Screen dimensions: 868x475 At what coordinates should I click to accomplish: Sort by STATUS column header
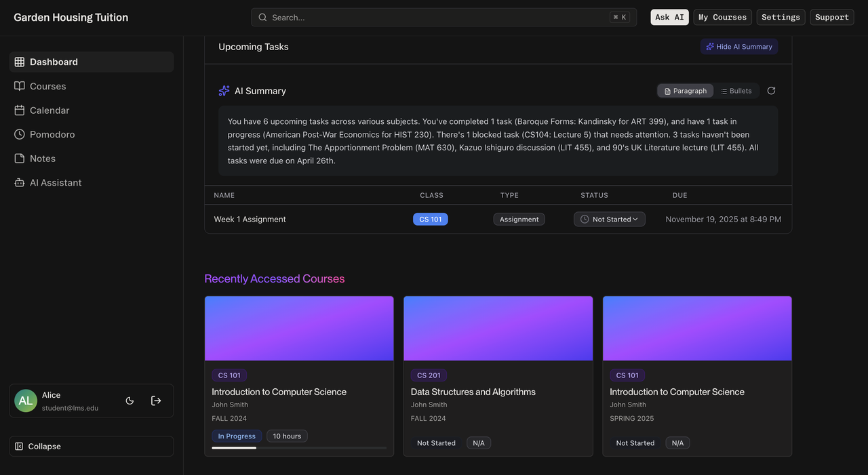tap(594, 195)
